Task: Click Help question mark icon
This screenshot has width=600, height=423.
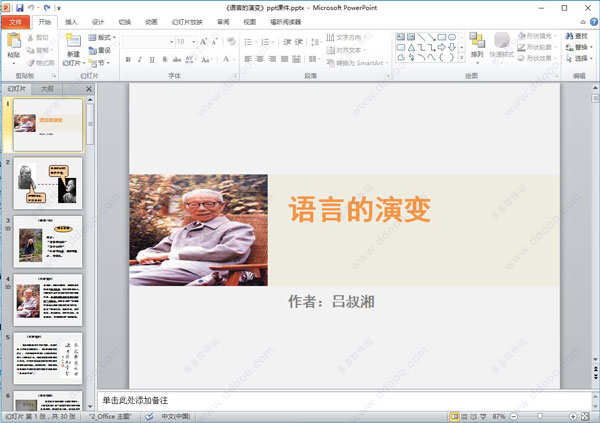Action: 593,22
